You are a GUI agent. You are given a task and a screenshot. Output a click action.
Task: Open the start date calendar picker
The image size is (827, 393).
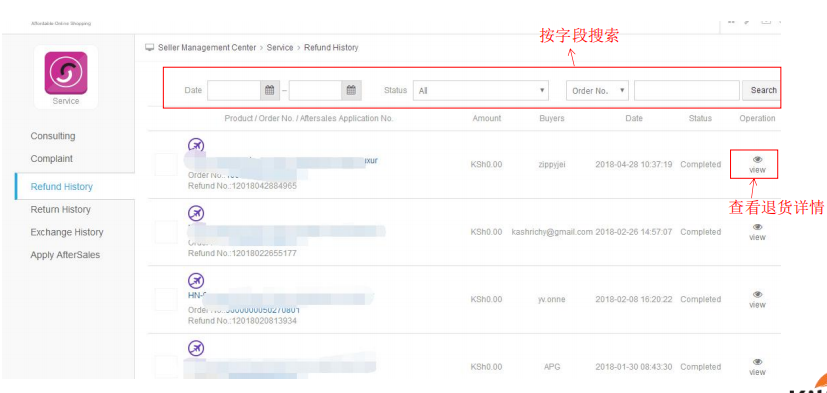pos(270,90)
